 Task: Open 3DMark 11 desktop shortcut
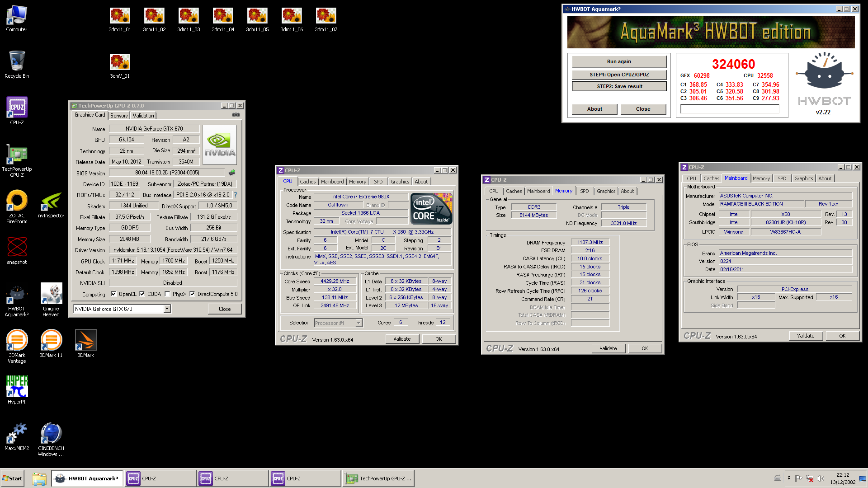(x=51, y=343)
